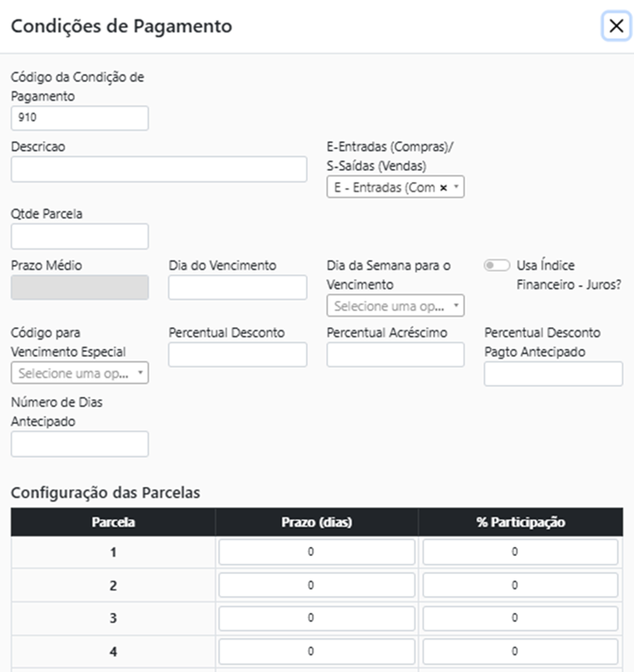The image size is (634, 672).
Task: Click Percentual Desconto Pagto Antecipado field
Action: [x=553, y=374]
